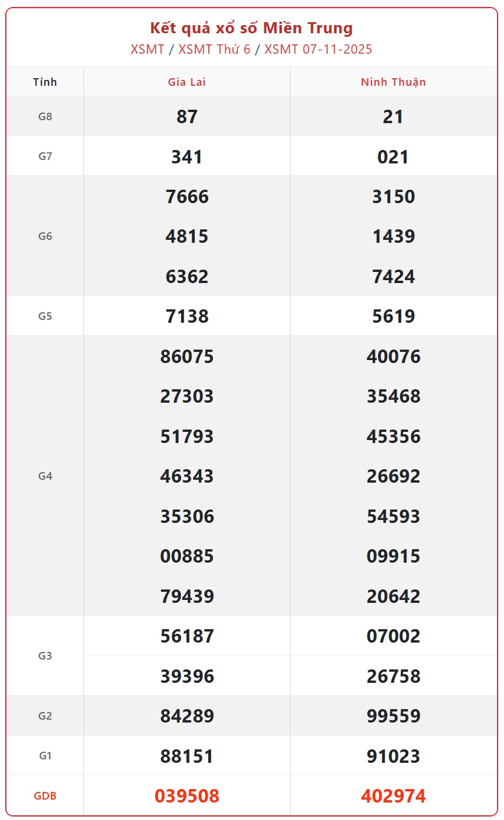Select Ninh Thuận G5 number 5619
This screenshot has height=820, width=504.
pyautogui.click(x=393, y=316)
